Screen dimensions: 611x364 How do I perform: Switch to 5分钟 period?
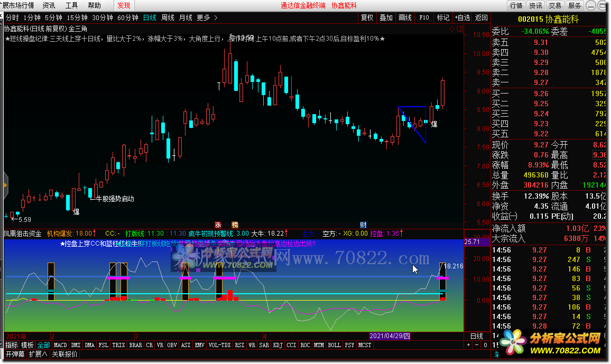pyautogui.click(x=53, y=17)
